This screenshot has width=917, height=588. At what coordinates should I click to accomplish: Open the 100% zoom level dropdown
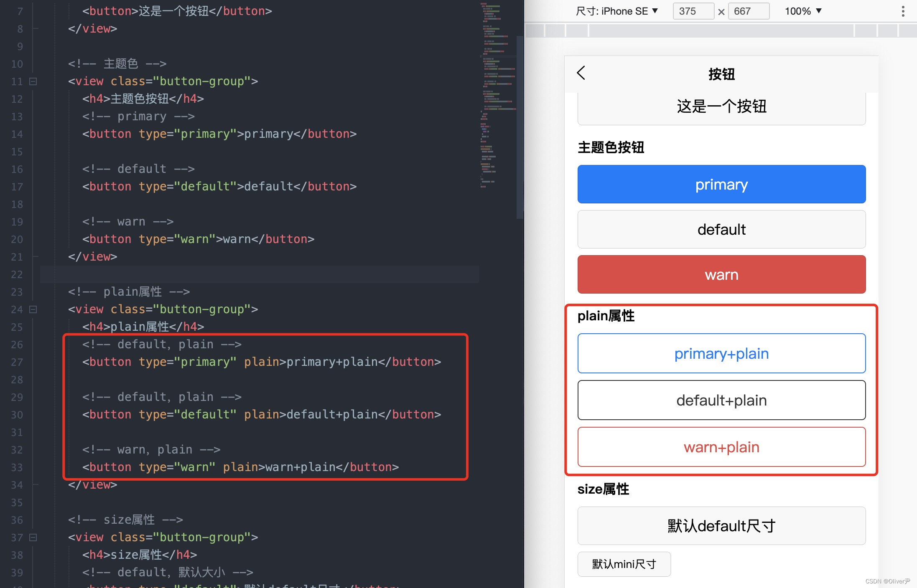(803, 11)
